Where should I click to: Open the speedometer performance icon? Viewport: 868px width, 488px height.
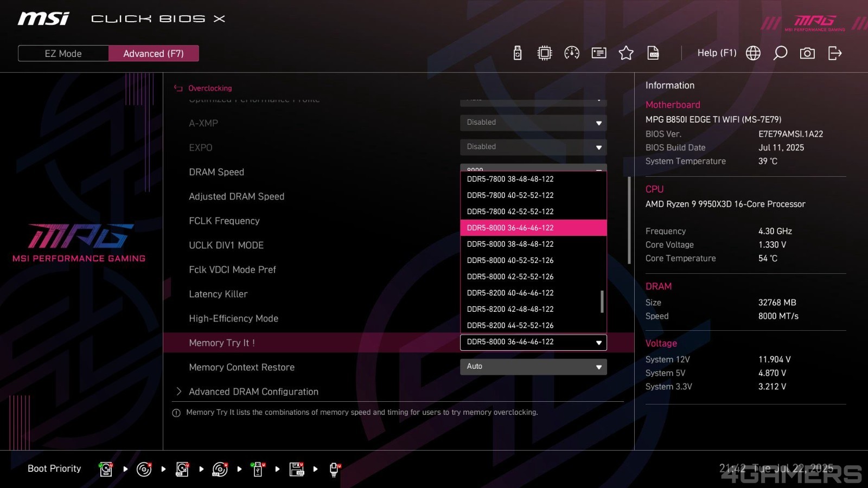(572, 53)
